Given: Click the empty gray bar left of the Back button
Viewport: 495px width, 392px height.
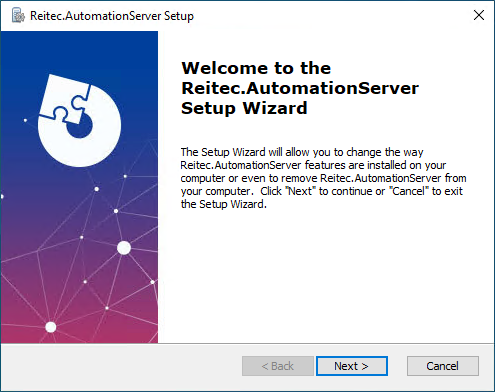Looking at the screenshot, I should [122, 366].
